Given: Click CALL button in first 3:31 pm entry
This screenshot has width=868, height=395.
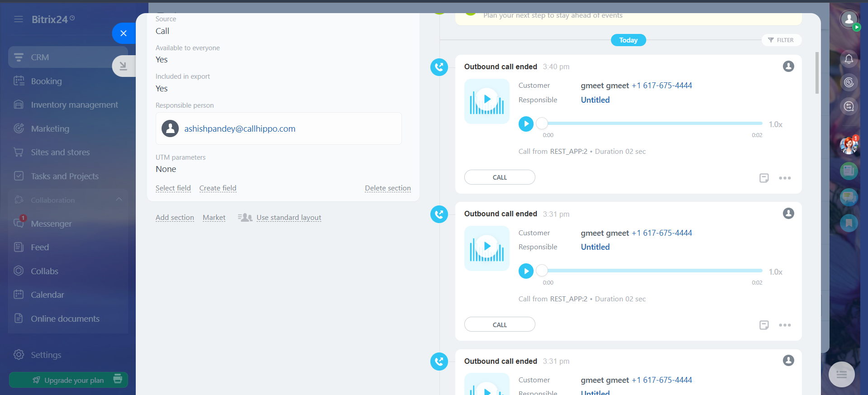Looking at the screenshot, I should pyautogui.click(x=500, y=324).
